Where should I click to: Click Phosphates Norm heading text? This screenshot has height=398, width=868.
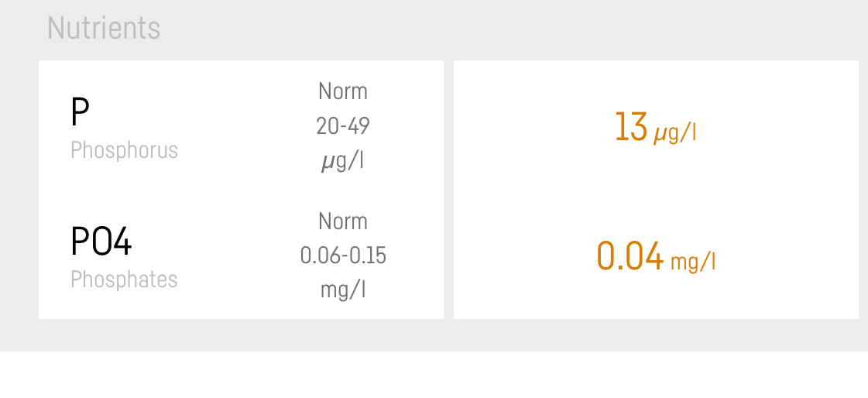[343, 221]
